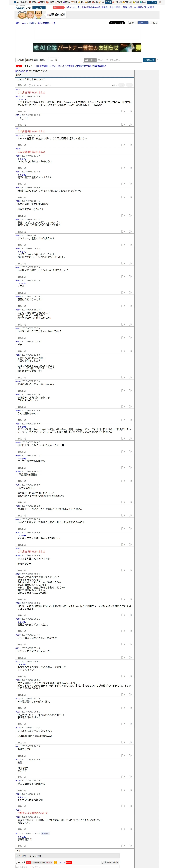
Task: Upvote post #213
Action: [x=123, y=695]
